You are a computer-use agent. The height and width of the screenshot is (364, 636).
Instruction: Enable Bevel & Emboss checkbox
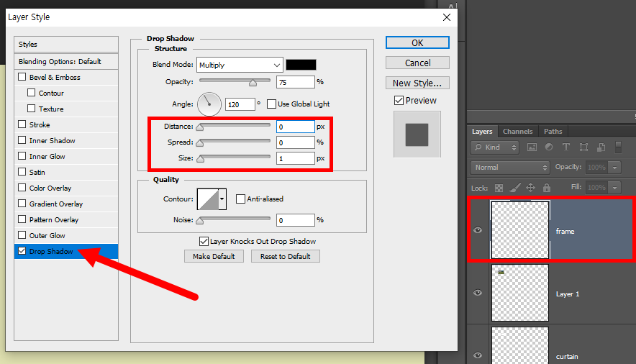pos(22,76)
